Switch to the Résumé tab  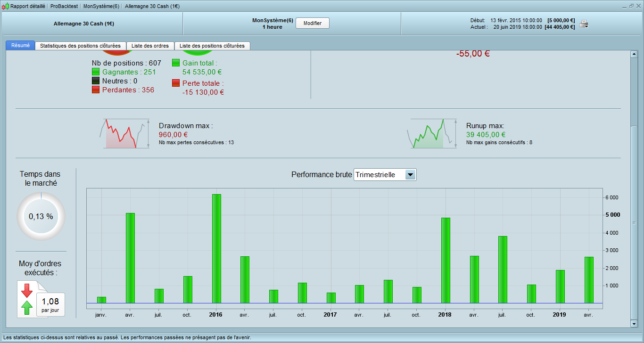tap(20, 46)
